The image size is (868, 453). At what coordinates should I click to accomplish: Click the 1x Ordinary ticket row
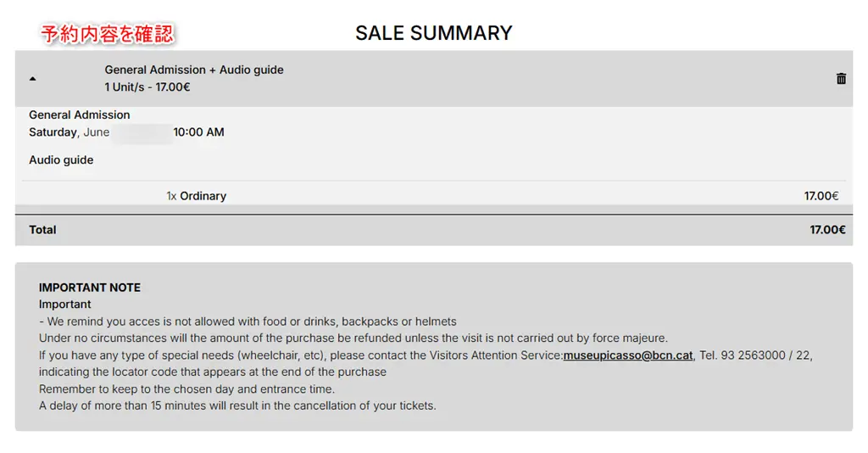(x=434, y=196)
